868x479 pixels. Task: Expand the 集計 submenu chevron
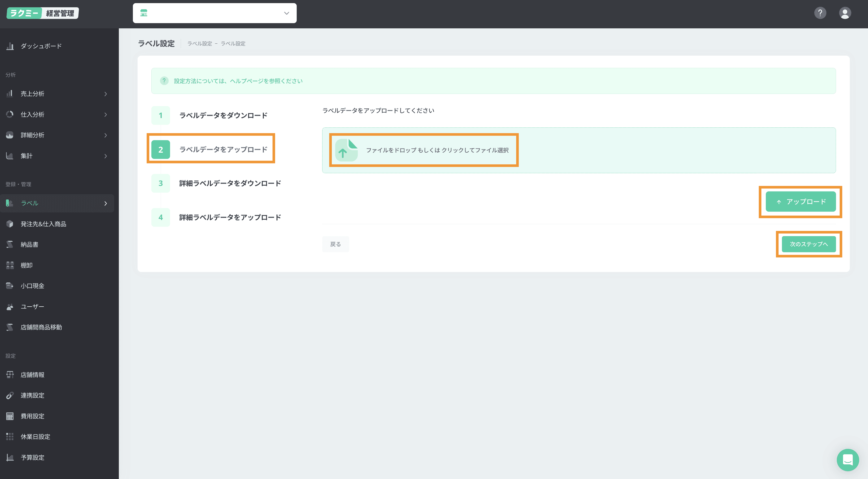[106, 156]
